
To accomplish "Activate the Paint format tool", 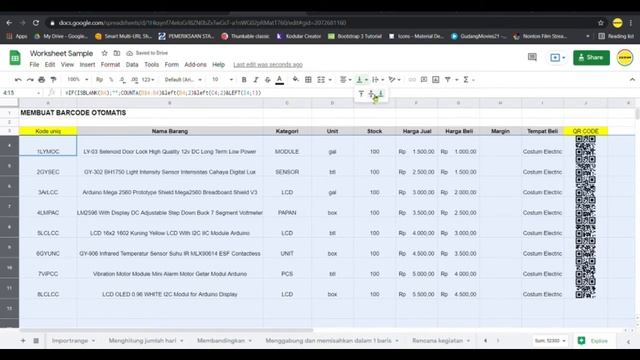I will pos(53,80).
